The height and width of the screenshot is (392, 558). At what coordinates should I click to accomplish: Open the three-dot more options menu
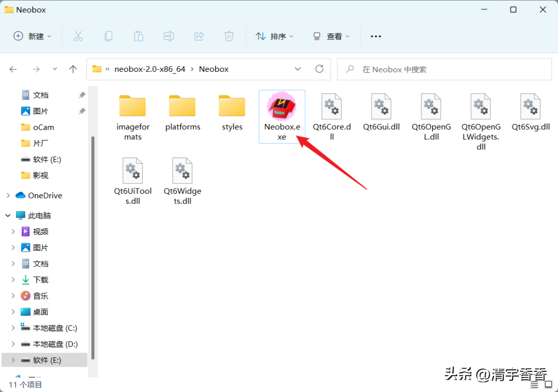click(x=376, y=36)
